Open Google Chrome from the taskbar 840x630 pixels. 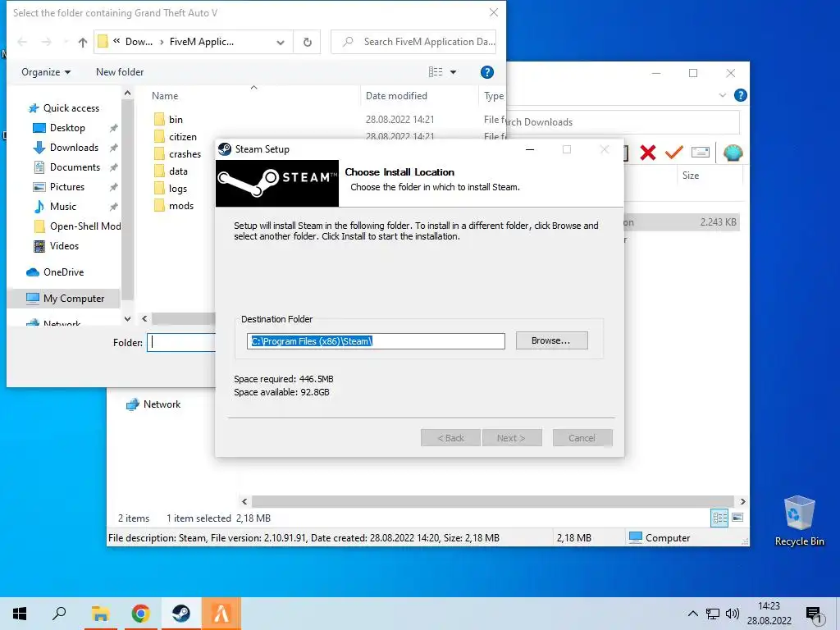[x=140, y=614]
